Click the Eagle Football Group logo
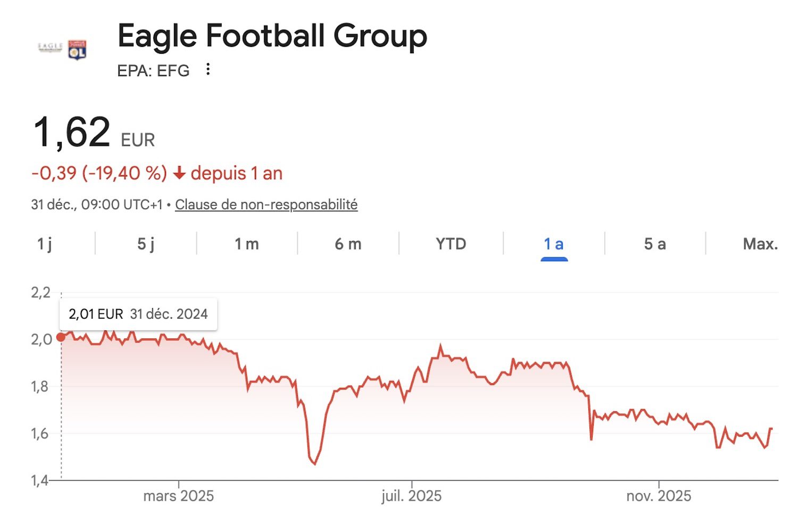Image resolution: width=798 pixels, height=532 pixels. click(x=63, y=49)
